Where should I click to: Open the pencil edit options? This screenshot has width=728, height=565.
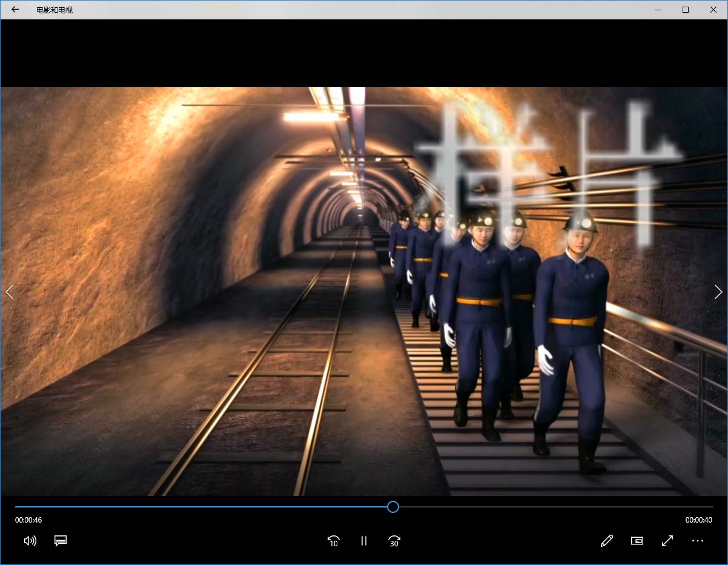point(607,541)
